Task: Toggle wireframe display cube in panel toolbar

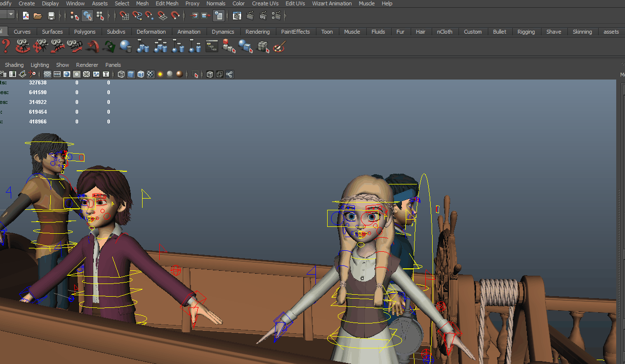Action: 121,74
